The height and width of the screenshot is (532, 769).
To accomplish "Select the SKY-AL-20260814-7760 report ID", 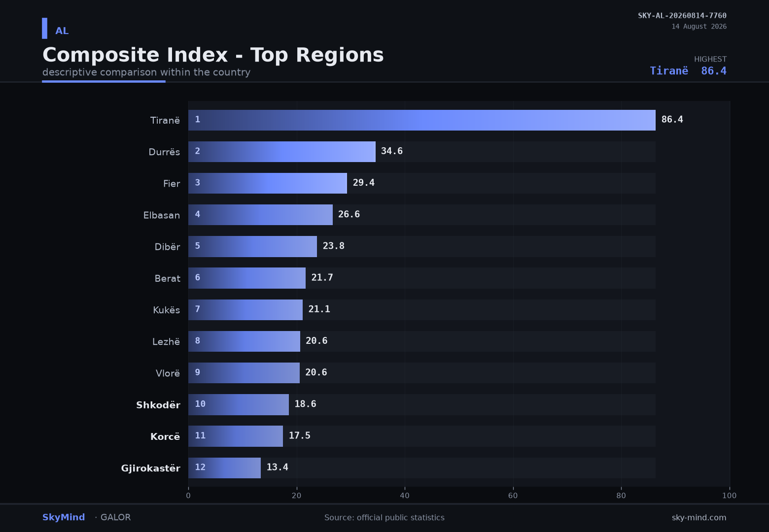I will point(682,16).
